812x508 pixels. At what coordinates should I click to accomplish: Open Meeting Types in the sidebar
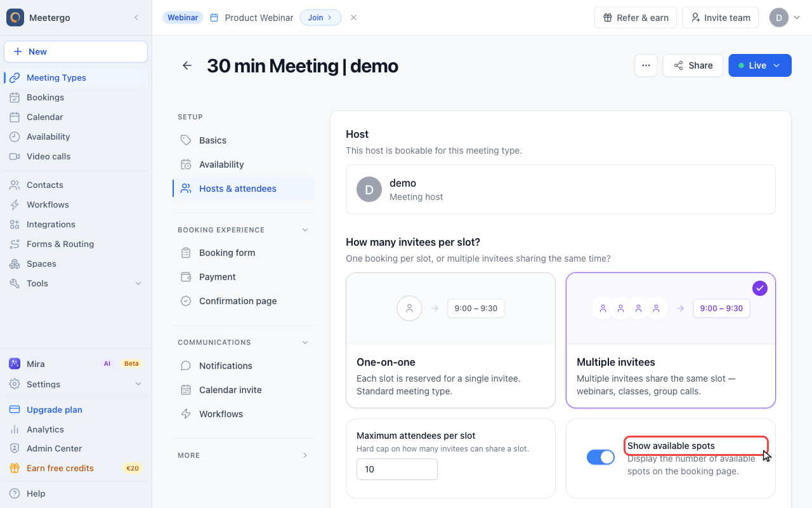click(75, 77)
